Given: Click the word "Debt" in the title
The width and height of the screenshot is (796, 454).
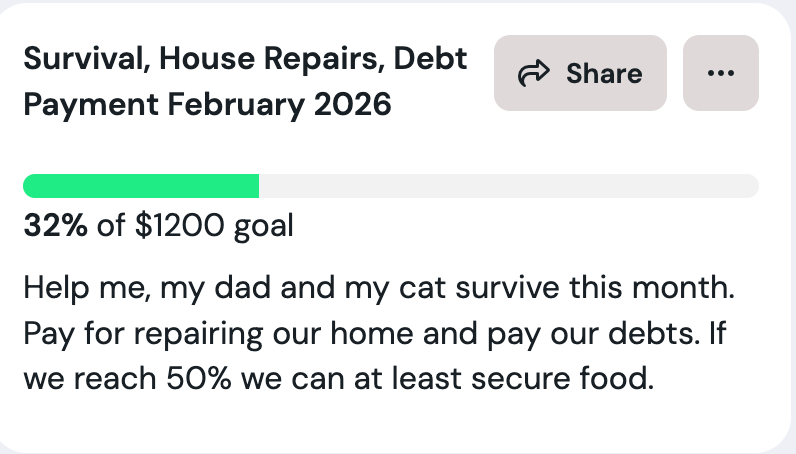Looking at the screenshot, I should click(x=429, y=59).
